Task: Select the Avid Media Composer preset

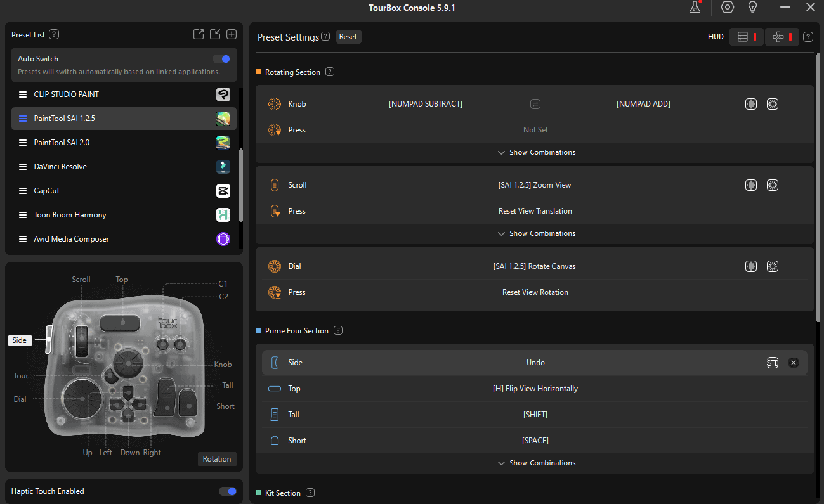Action: pos(124,239)
